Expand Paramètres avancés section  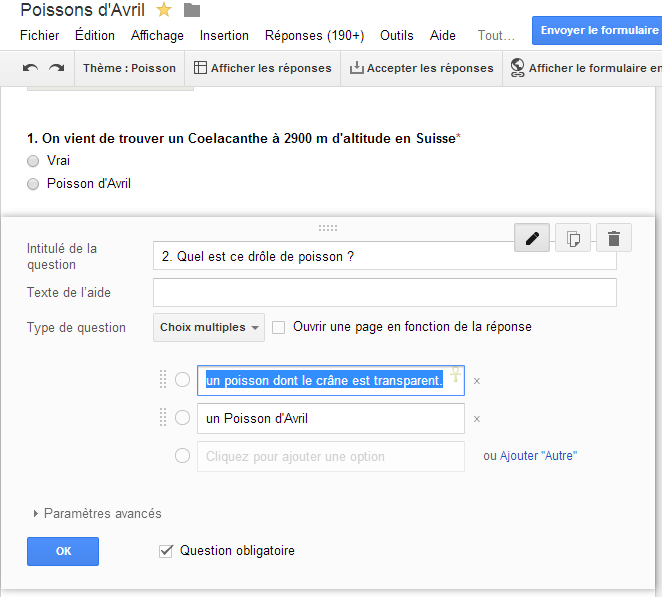coord(98,513)
